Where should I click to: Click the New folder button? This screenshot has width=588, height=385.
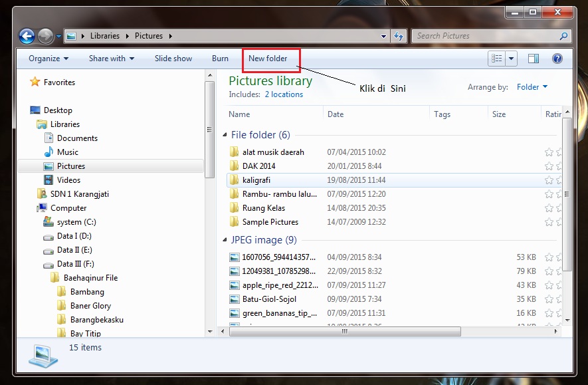[269, 59]
